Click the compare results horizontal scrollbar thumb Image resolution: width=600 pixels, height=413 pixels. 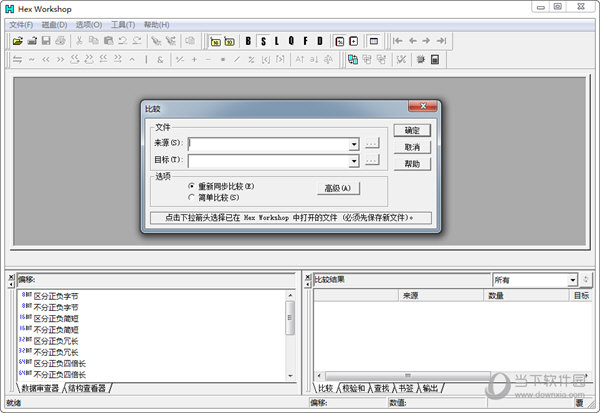pyautogui.click(x=408, y=375)
